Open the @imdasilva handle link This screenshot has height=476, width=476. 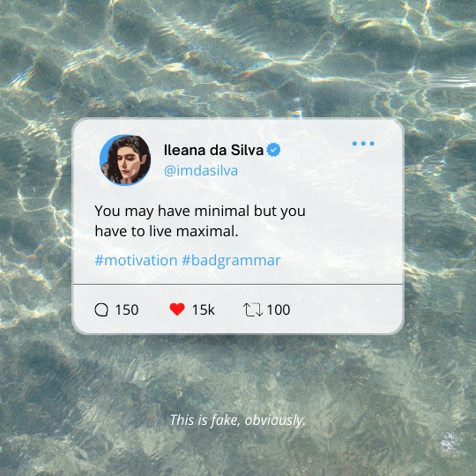pyautogui.click(x=201, y=171)
